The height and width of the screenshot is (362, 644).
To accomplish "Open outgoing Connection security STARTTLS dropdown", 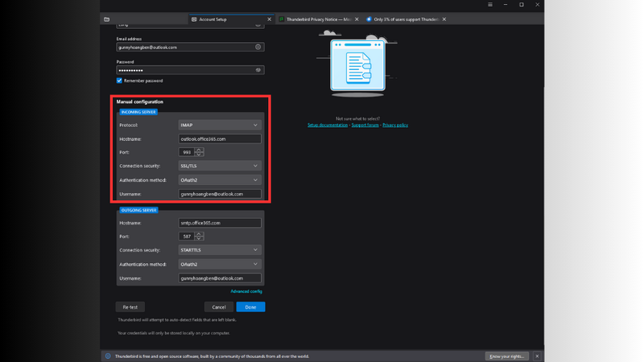I will [x=220, y=250].
